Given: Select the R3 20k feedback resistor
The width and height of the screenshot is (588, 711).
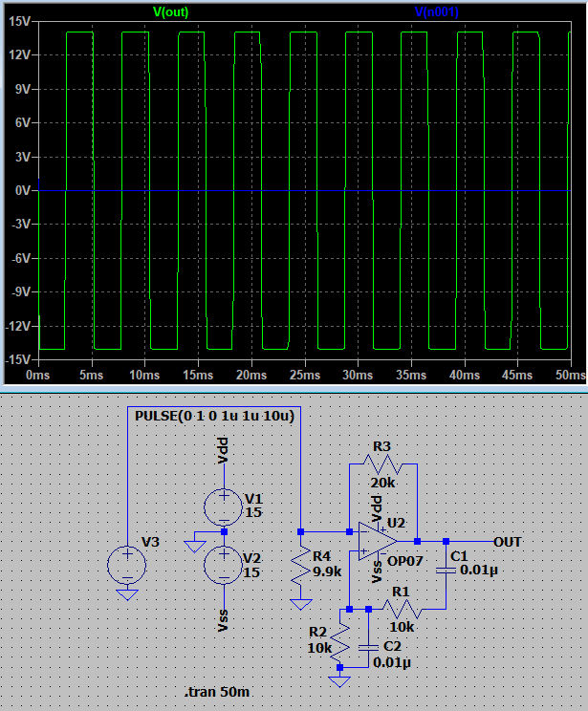Looking at the screenshot, I should tap(382, 463).
